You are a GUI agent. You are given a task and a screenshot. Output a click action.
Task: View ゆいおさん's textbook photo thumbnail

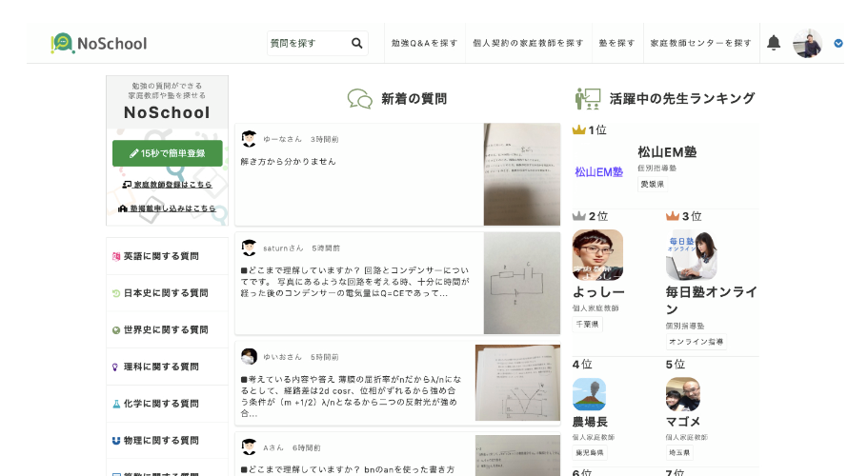[517, 383]
